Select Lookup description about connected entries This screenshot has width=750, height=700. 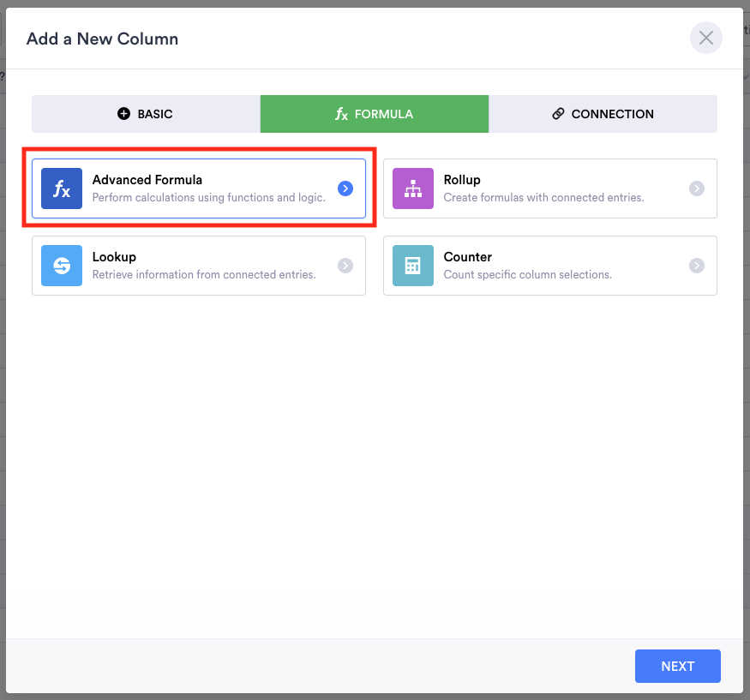pos(204,275)
